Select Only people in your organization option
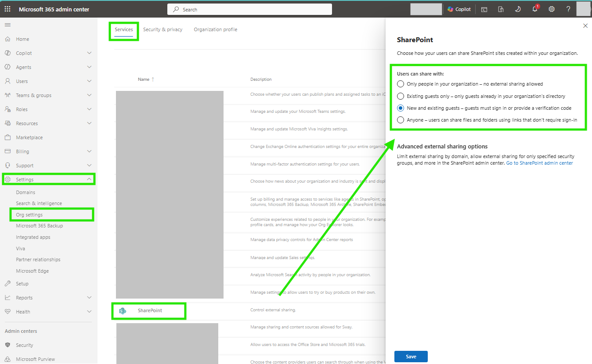 tap(400, 84)
